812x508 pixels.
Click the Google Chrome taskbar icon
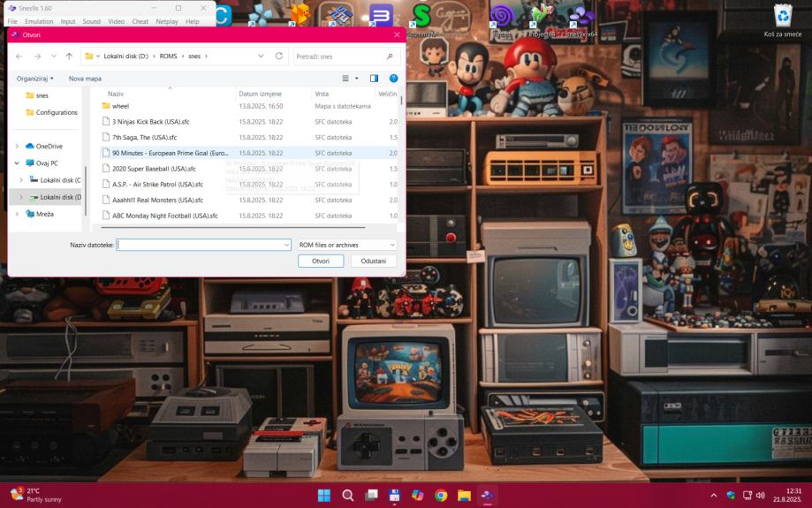point(441,496)
